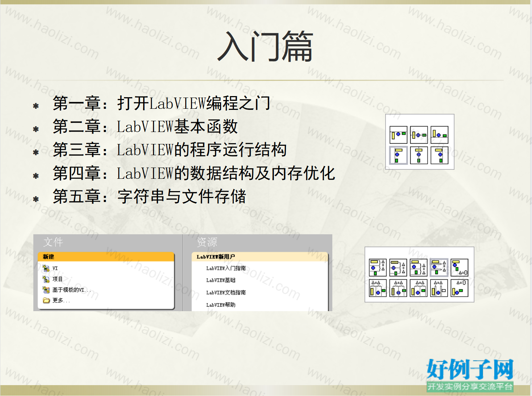Pick distribute horizontal centers icon

398,288
